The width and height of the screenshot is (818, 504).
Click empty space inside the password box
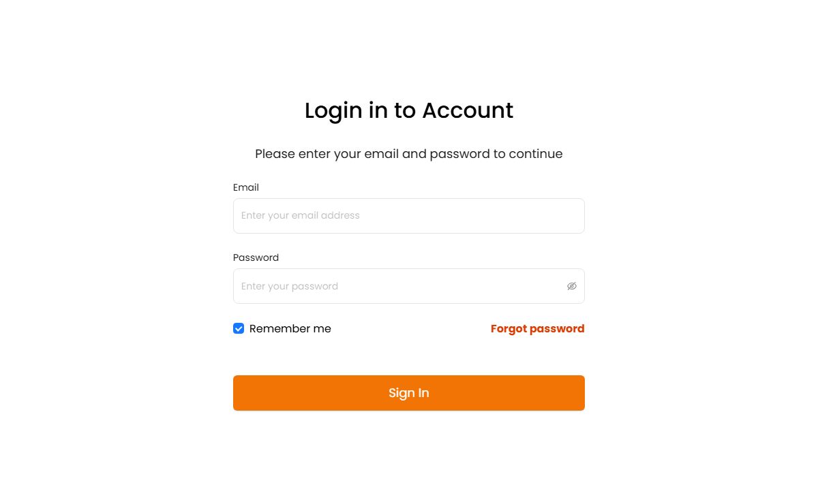coord(450,286)
